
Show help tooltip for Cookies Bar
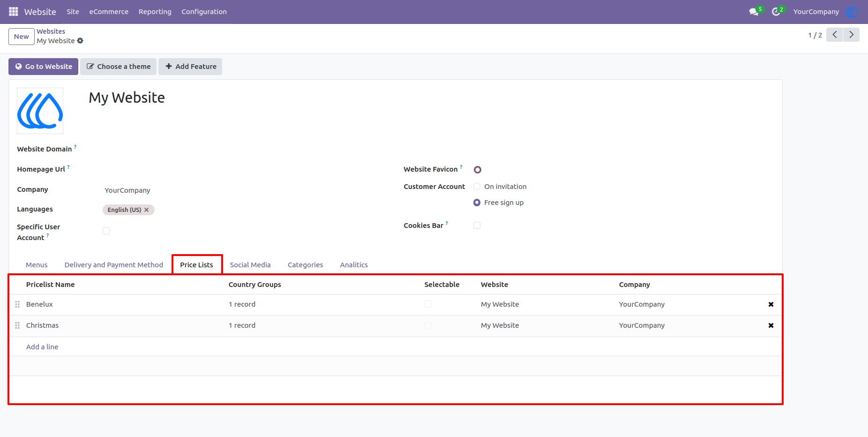[x=447, y=223]
